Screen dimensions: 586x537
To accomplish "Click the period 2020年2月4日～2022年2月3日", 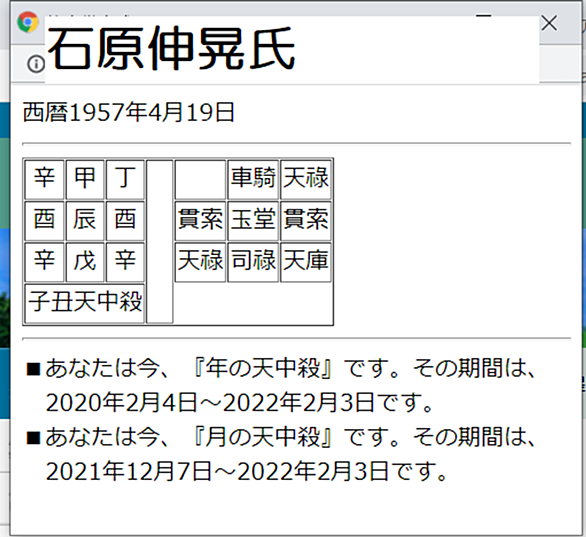I will [x=210, y=403].
